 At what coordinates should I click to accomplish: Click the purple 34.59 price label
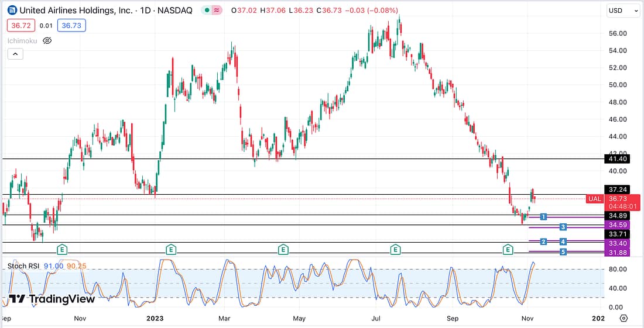tap(618, 225)
